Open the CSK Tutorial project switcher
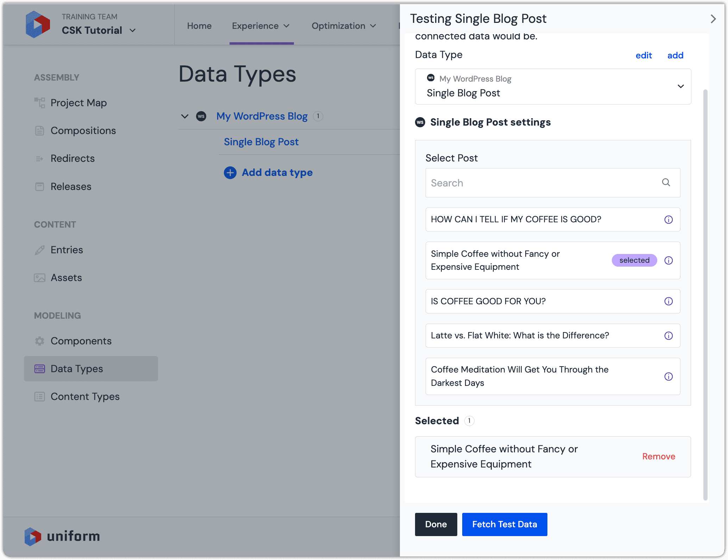This screenshot has width=728, height=560. (99, 30)
